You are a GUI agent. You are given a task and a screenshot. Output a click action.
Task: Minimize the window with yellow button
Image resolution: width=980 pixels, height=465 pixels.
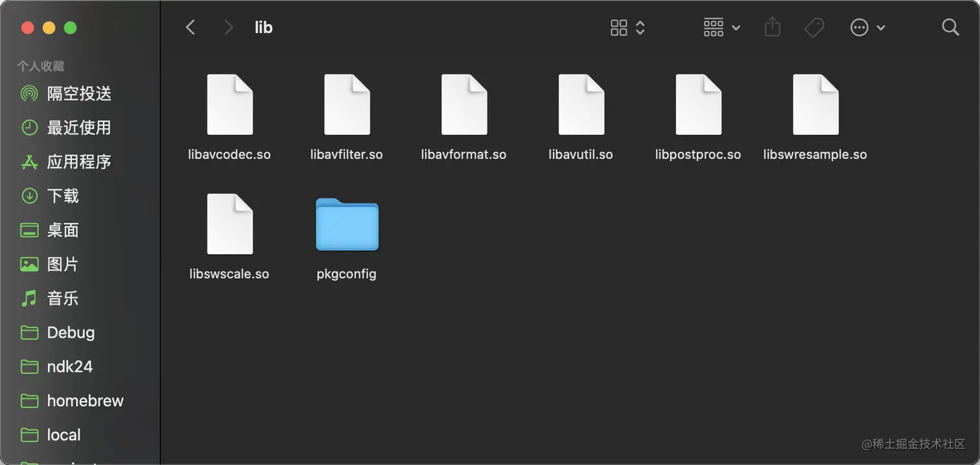(x=49, y=28)
